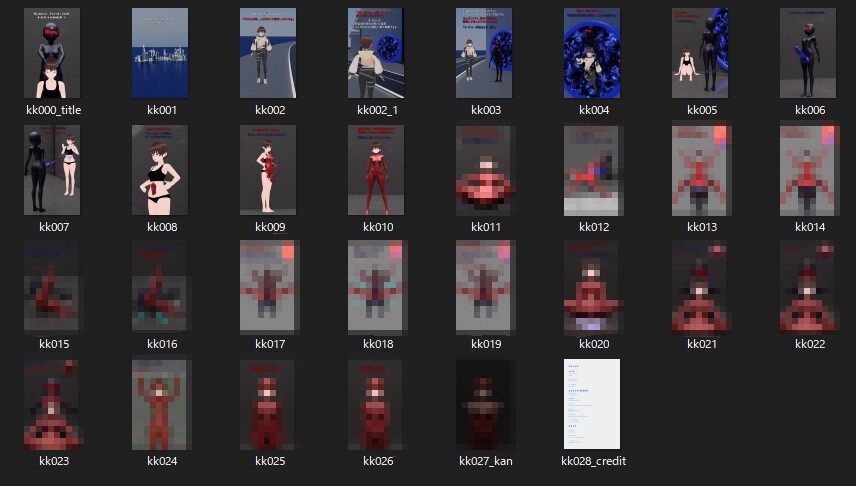Select the kk005 file
The image size is (856, 486).
tap(700, 53)
